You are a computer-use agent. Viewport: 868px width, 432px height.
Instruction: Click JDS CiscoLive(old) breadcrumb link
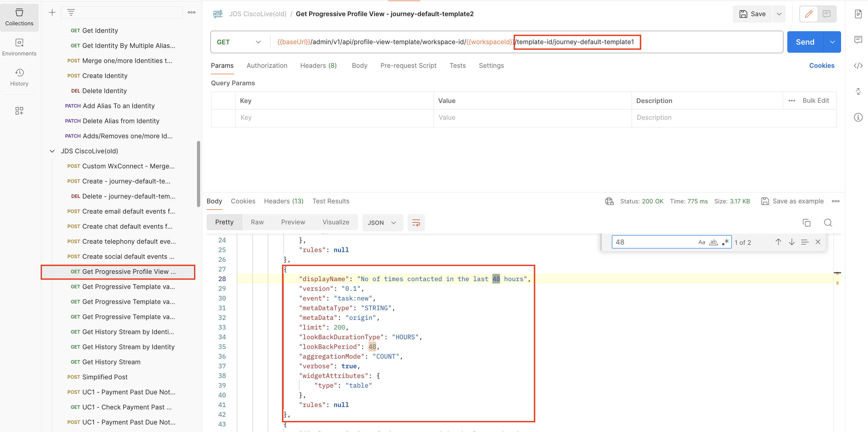tap(258, 14)
